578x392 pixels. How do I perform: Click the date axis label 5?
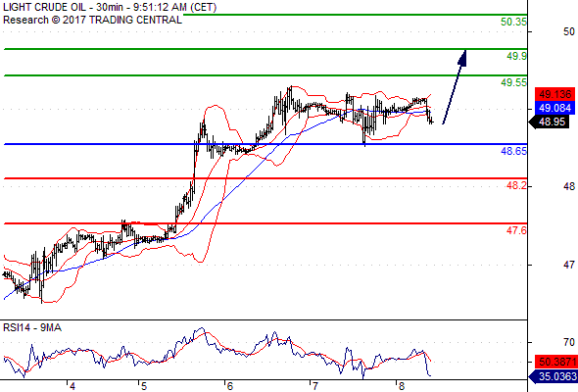tap(144, 386)
